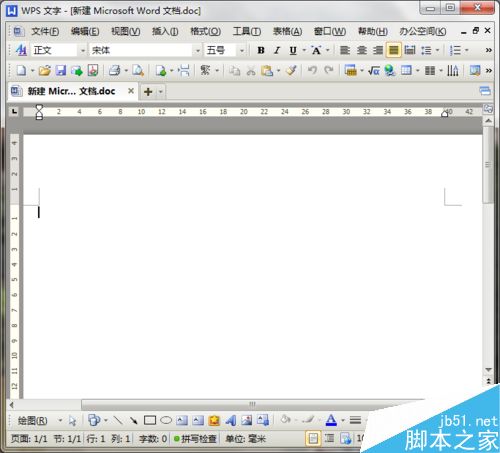500x453 pixels.
Task: Click the yellow star material library icon
Action: pos(214,420)
